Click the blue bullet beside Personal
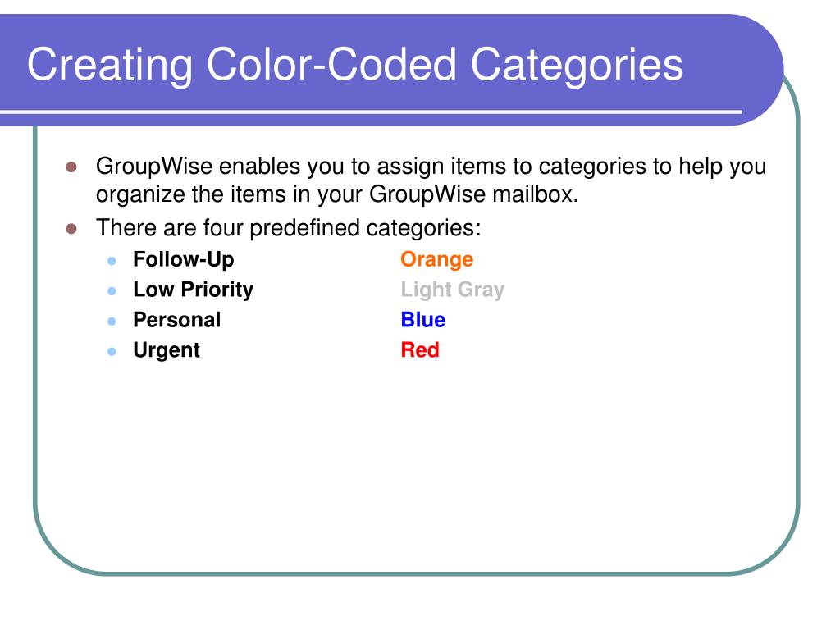The image size is (840, 630). pyautogui.click(x=112, y=322)
